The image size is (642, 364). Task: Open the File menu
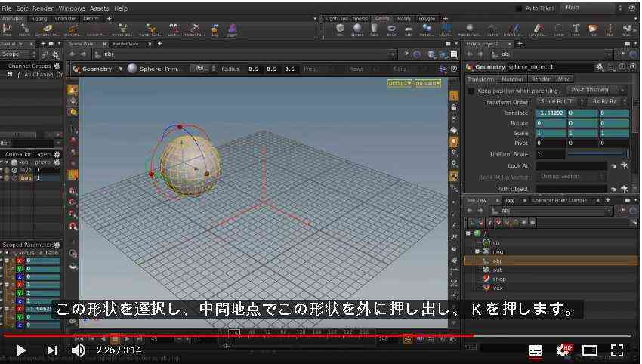coord(7,8)
